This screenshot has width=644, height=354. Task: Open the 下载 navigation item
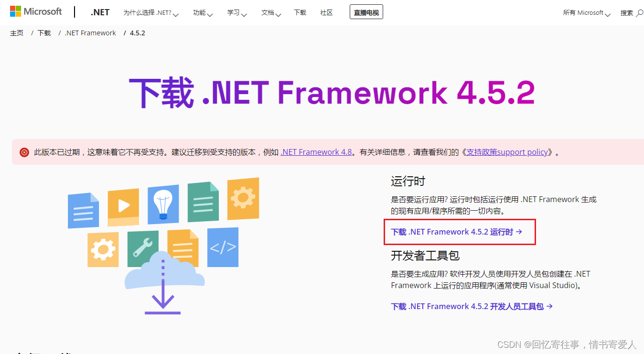pos(300,13)
